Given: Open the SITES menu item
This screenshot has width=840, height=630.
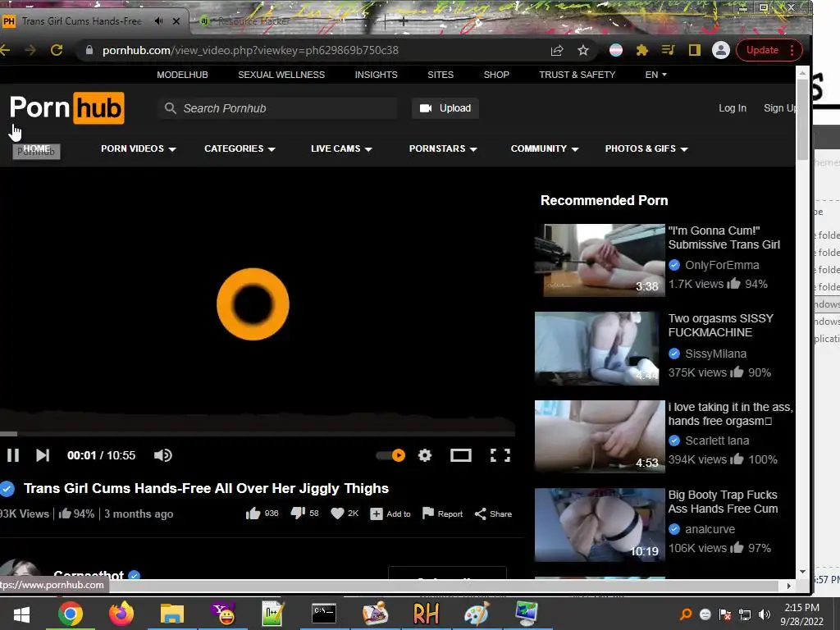Looking at the screenshot, I should [441, 75].
